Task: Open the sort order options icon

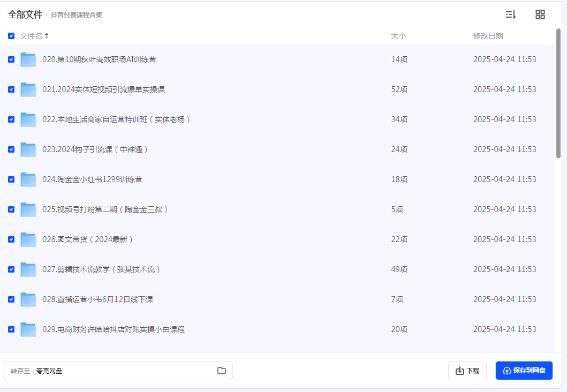Action: (510, 15)
